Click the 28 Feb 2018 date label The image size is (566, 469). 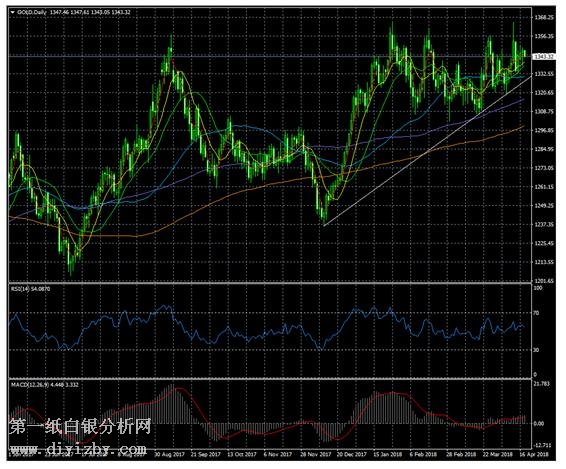coord(461,454)
